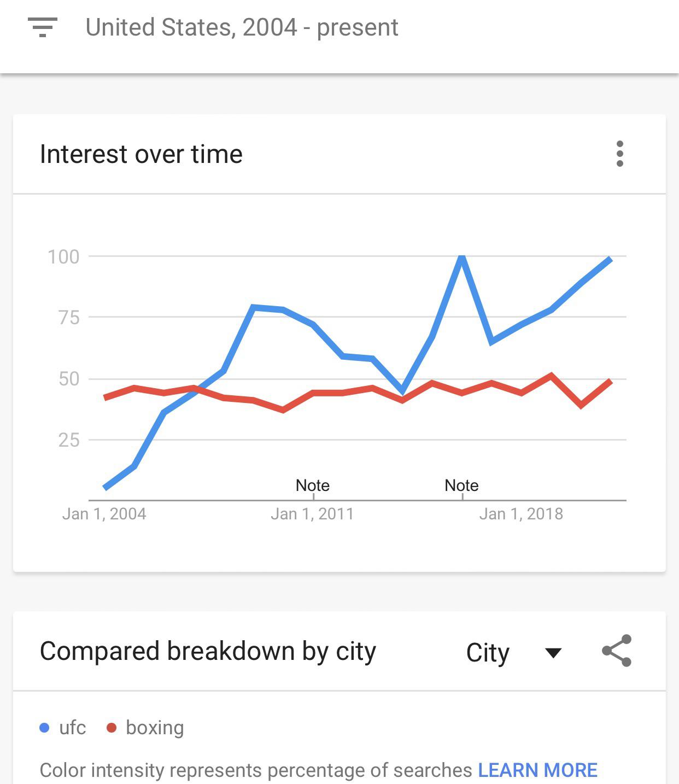Open the second Note marker before 2018

(x=462, y=485)
